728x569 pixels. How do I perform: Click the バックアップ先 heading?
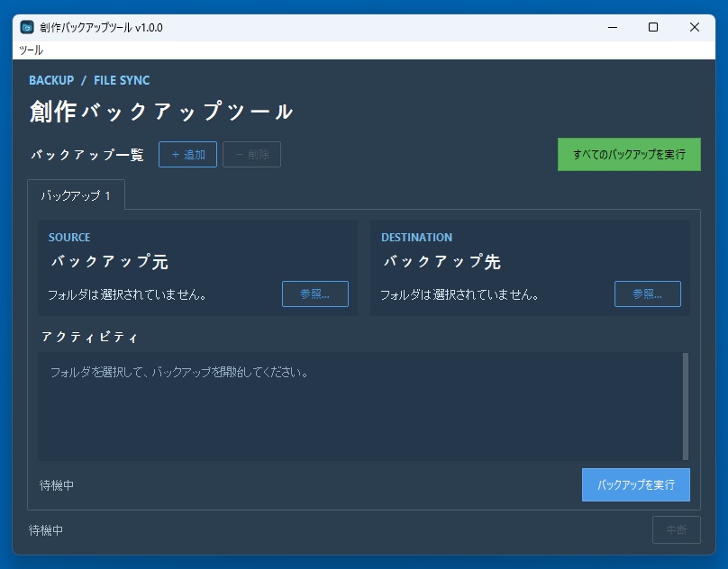[x=442, y=262]
